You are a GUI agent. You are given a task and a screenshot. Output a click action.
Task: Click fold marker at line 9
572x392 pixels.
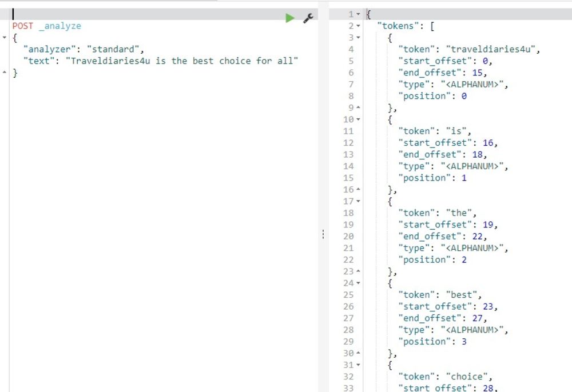pos(358,107)
